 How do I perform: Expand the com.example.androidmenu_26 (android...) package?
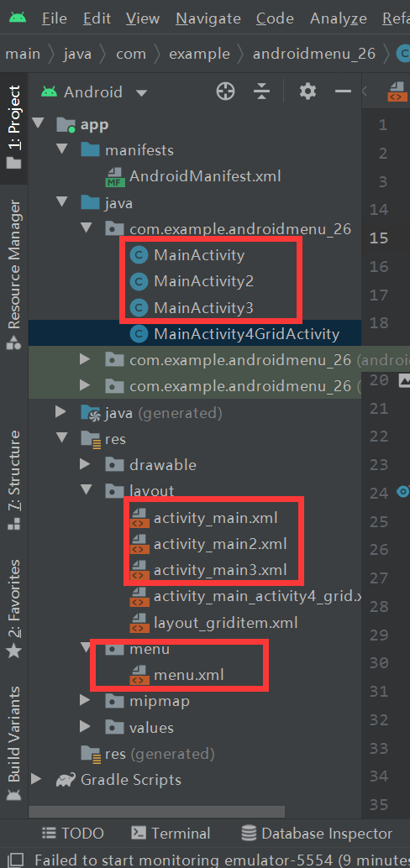[86, 360]
